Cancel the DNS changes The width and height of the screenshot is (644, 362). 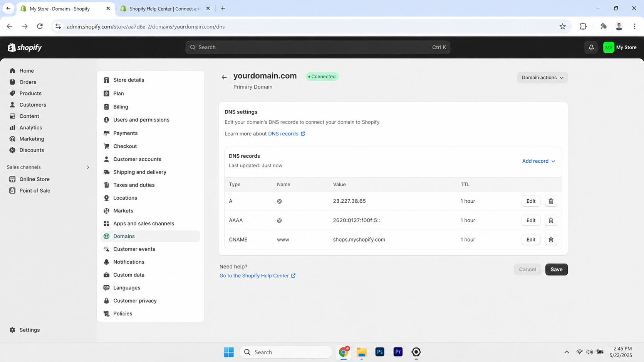[527, 269]
